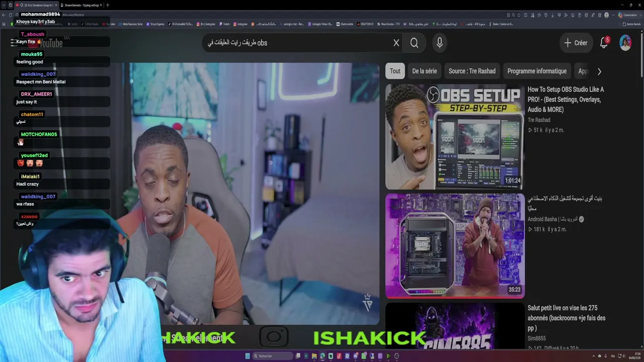Show more filter chips with the right arrow
Viewport: 644px width, 362px height.
[x=599, y=71]
